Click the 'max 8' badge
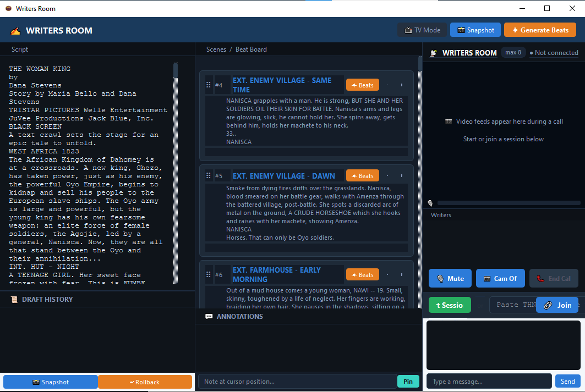 point(513,53)
